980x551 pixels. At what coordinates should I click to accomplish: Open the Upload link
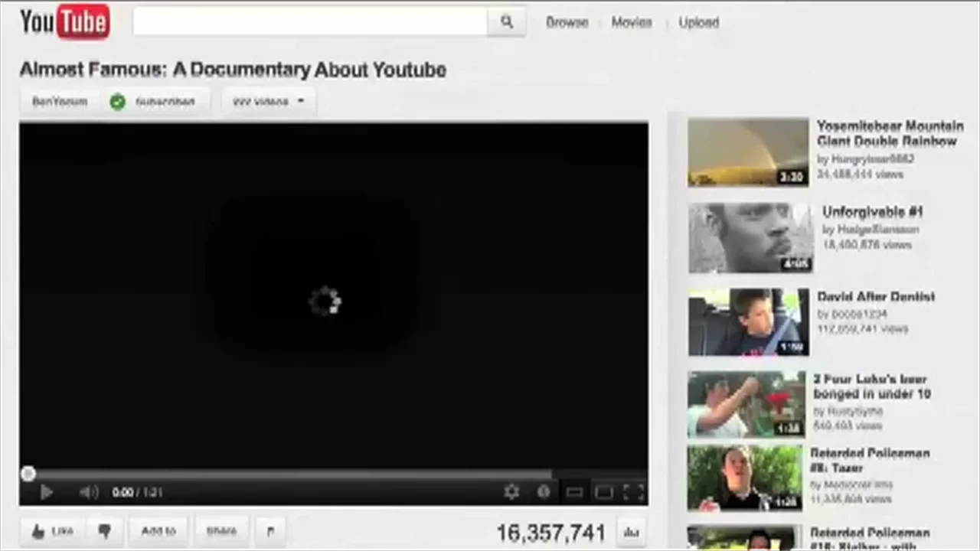[699, 23]
